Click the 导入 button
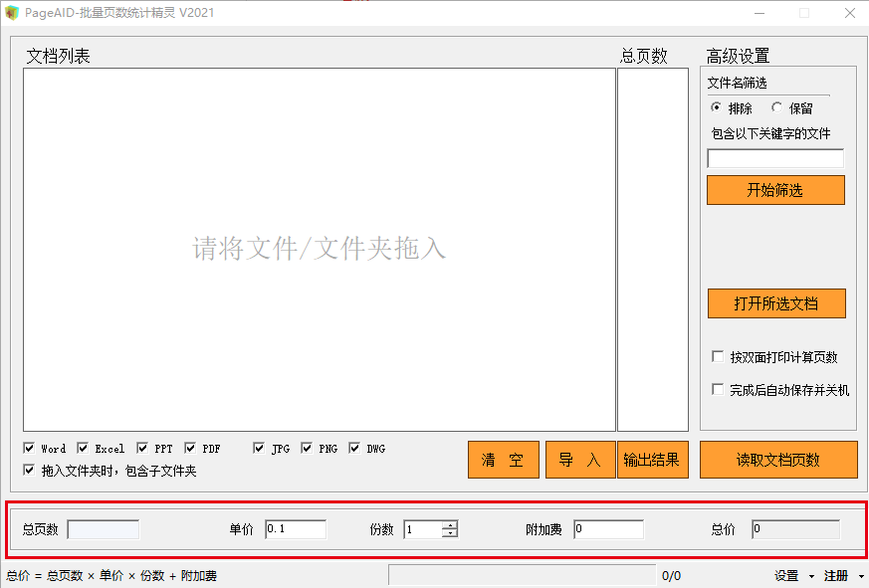 coord(580,460)
